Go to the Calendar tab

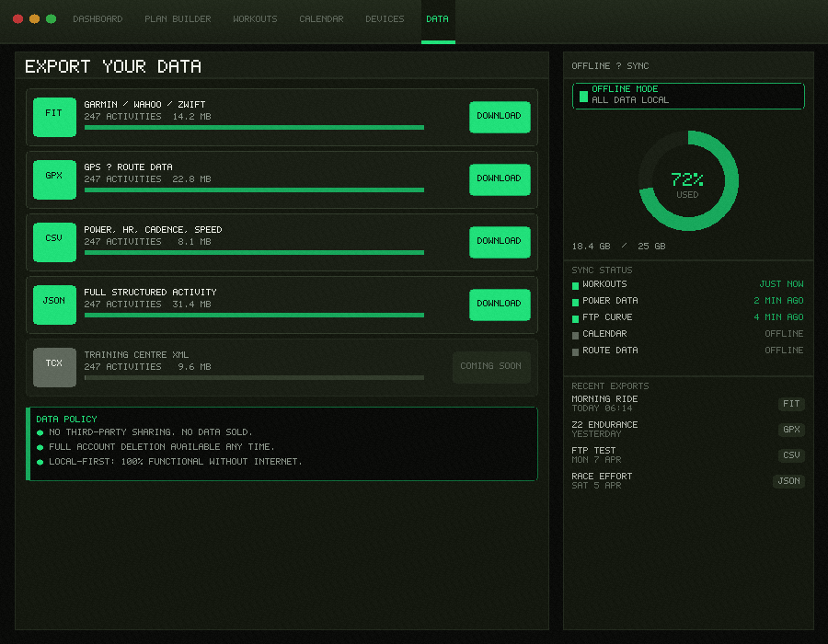pyautogui.click(x=321, y=19)
